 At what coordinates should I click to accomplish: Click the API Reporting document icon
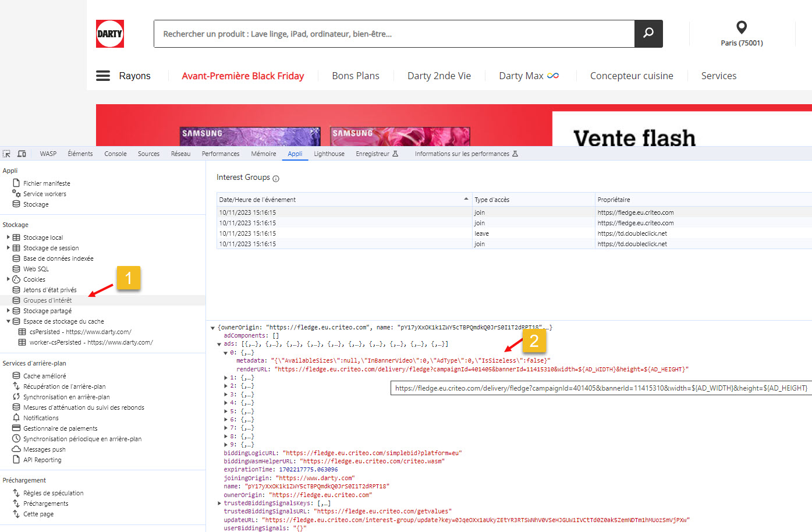(16, 460)
